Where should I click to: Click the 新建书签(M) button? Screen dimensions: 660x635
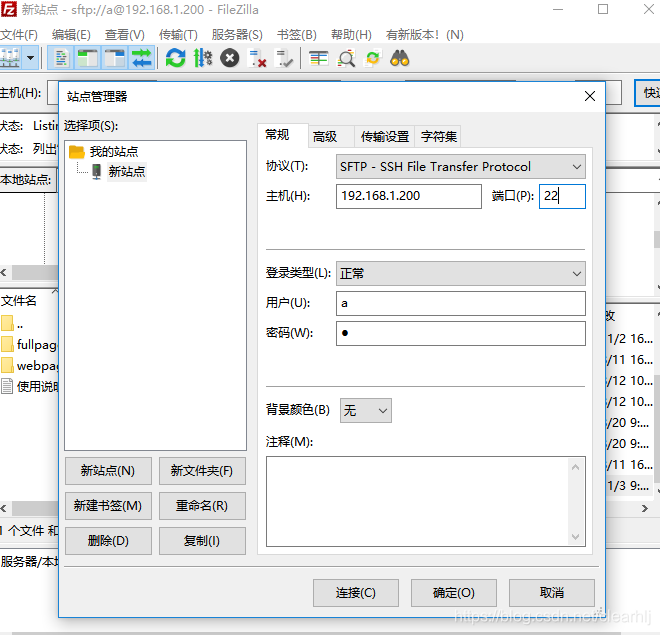click(108, 506)
